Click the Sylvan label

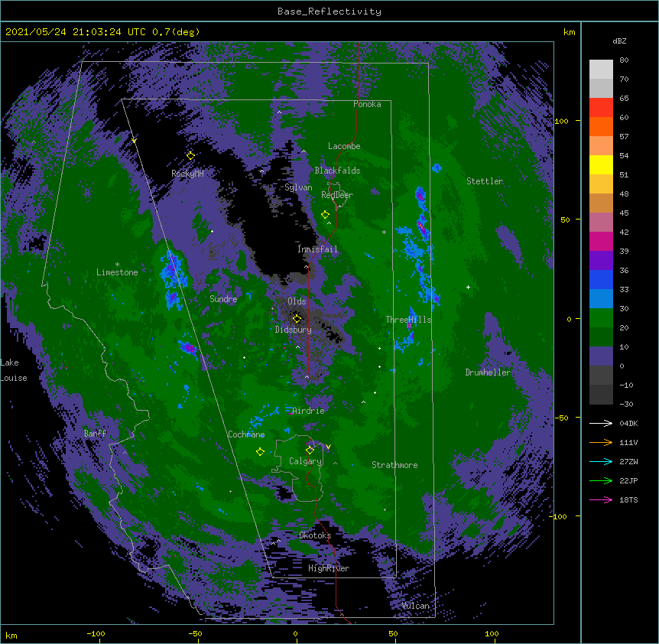(298, 187)
